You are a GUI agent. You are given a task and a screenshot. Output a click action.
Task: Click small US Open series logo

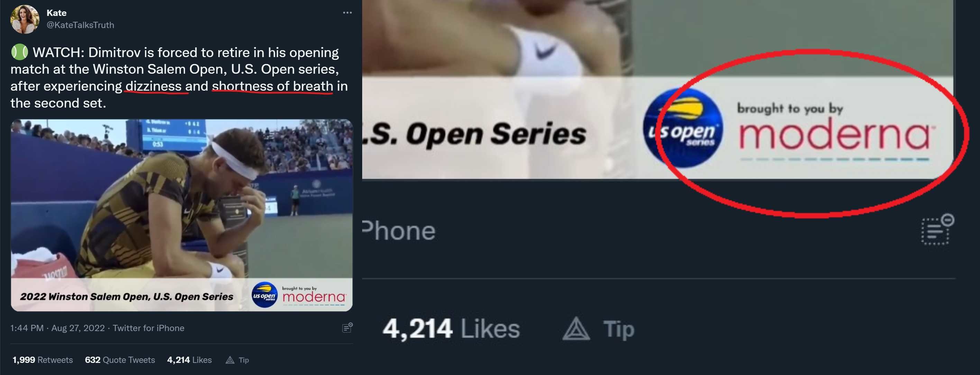point(265,295)
